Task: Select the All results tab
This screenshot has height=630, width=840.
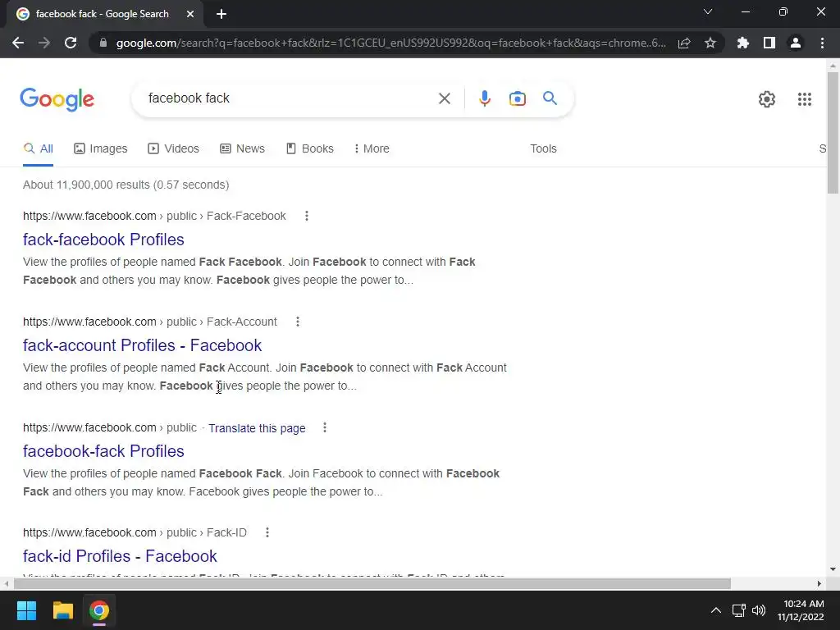Action: [x=38, y=148]
